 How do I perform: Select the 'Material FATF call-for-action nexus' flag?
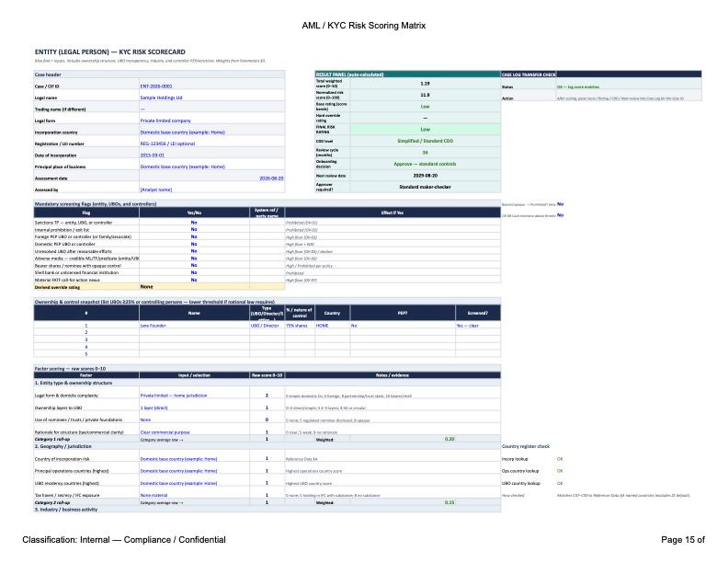67,280
